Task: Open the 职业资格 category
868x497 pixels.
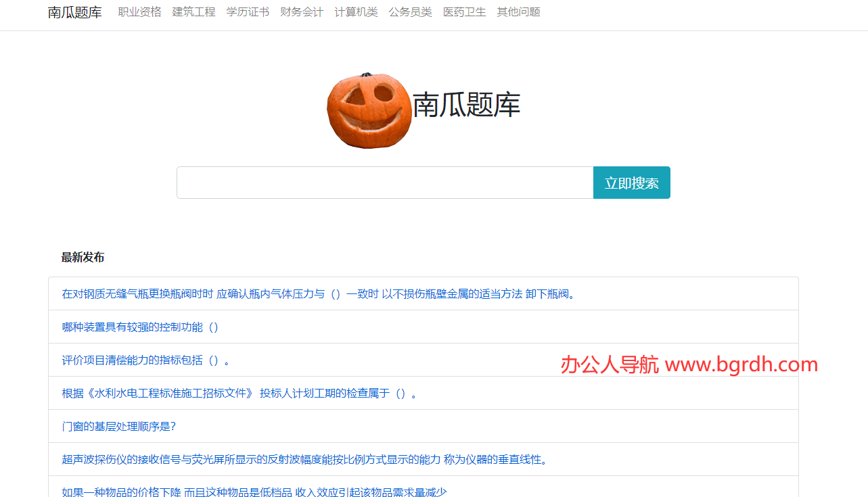Action: pyautogui.click(x=139, y=11)
